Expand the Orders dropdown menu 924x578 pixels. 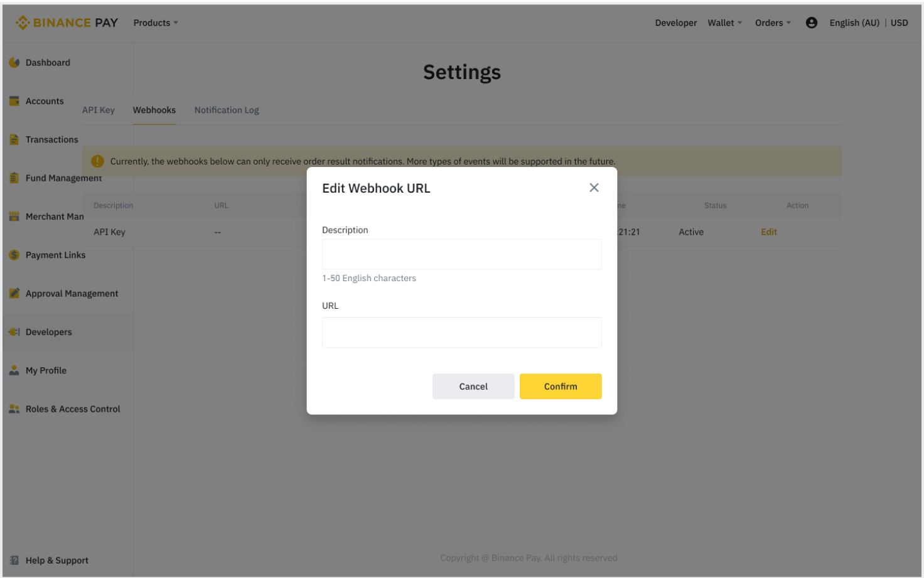[x=773, y=23]
